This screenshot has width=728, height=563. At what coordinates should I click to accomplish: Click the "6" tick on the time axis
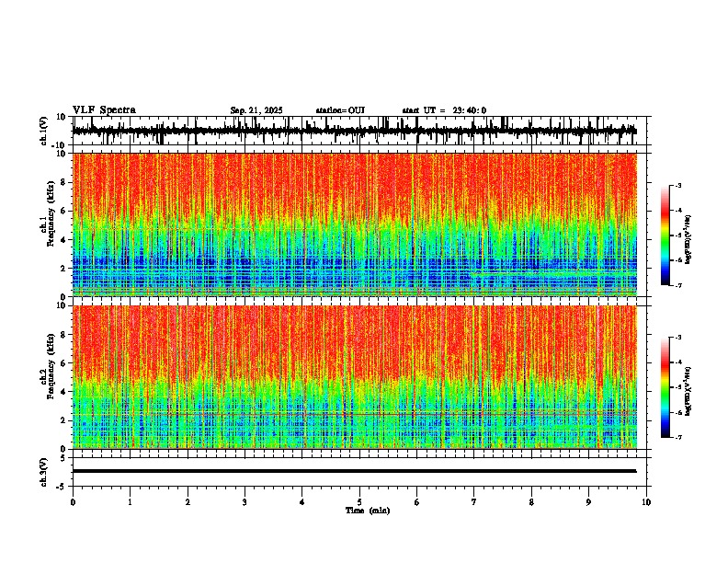pyautogui.click(x=417, y=502)
